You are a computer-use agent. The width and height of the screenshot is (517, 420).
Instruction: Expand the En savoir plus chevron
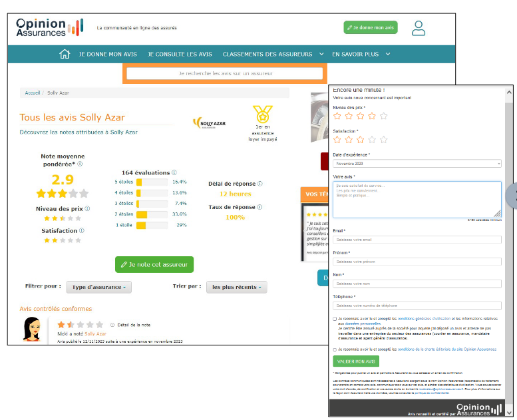(x=388, y=54)
